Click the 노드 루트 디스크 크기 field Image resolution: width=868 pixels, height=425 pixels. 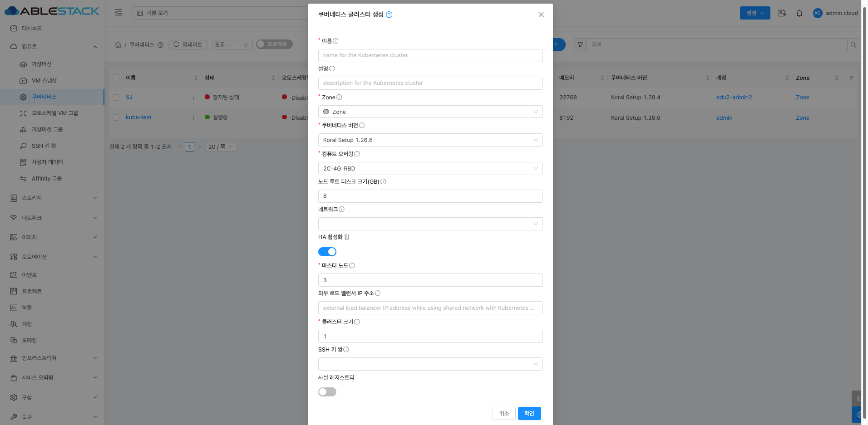pos(430,196)
